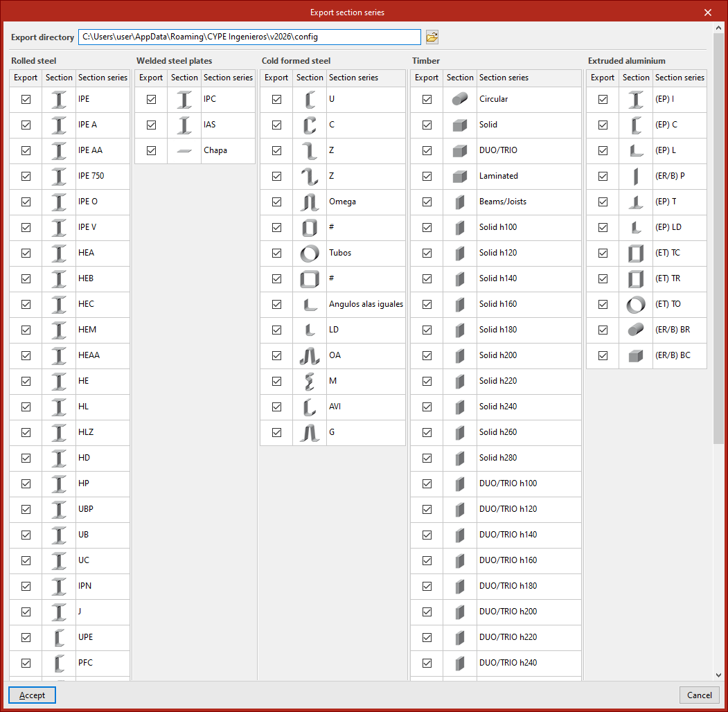Toggle export checkbox for timber DUO/TRIO h160

click(427, 561)
